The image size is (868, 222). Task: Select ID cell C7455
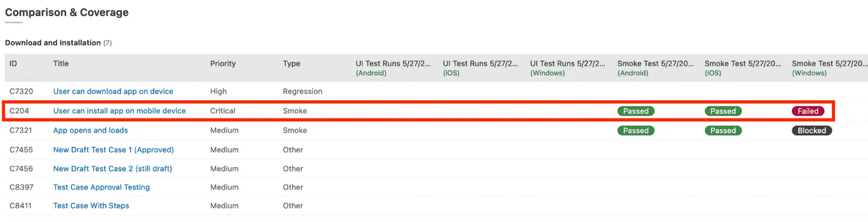[21, 150]
